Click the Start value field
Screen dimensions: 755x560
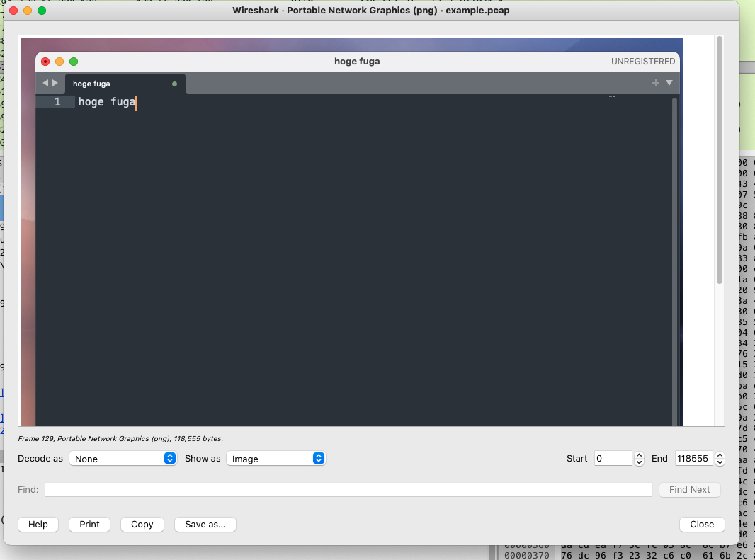pos(613,459)
